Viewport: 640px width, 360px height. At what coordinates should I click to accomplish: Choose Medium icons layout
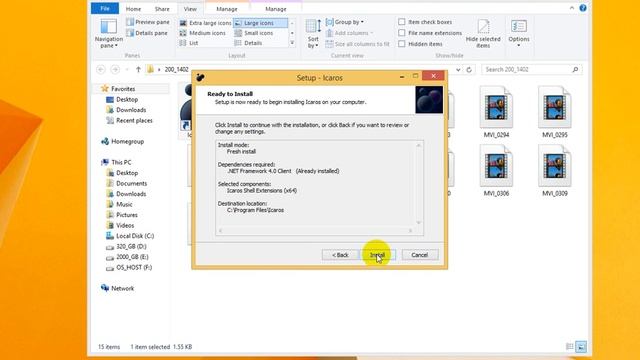202,33
